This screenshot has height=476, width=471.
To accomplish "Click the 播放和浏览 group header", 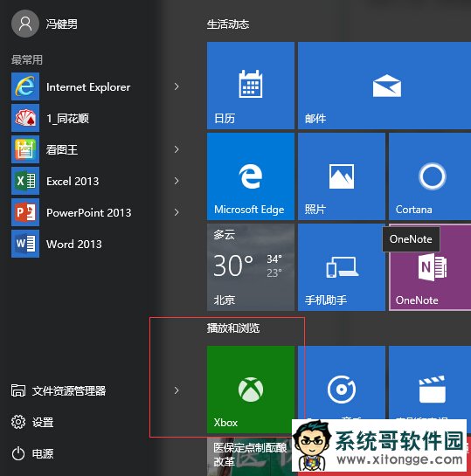I will 233,328.
